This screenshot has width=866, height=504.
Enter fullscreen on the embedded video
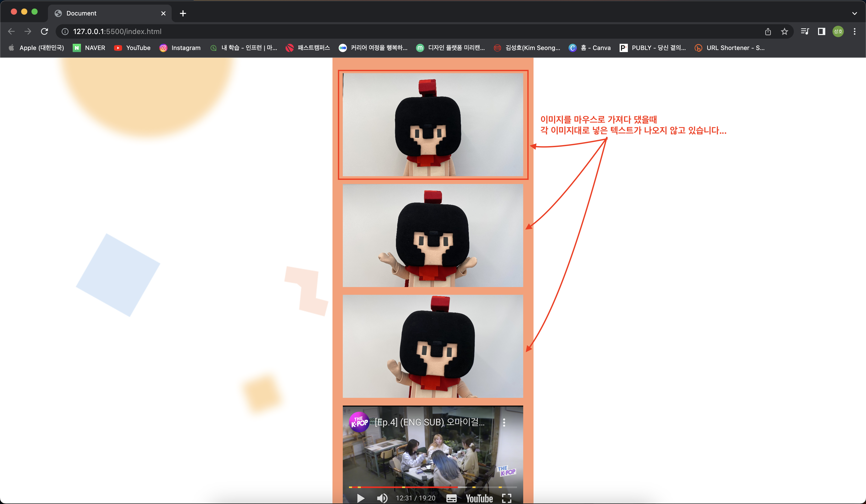tap(506, 498)
